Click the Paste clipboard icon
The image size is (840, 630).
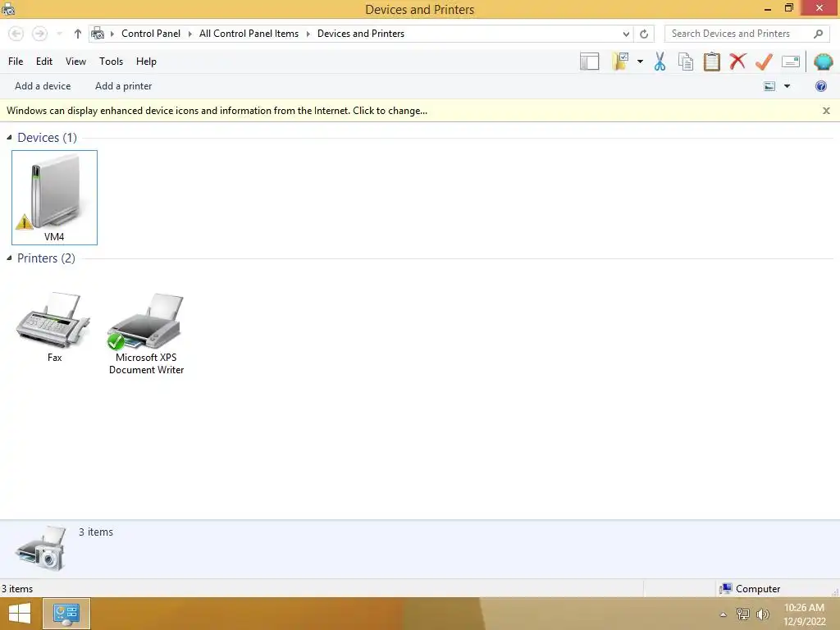[x=711, y=62]
